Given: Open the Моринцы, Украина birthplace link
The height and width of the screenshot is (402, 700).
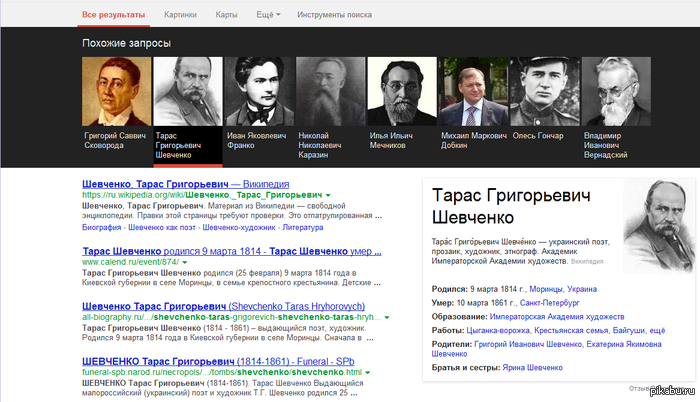Looking at the screenshot, I should [x=563, y=289].
